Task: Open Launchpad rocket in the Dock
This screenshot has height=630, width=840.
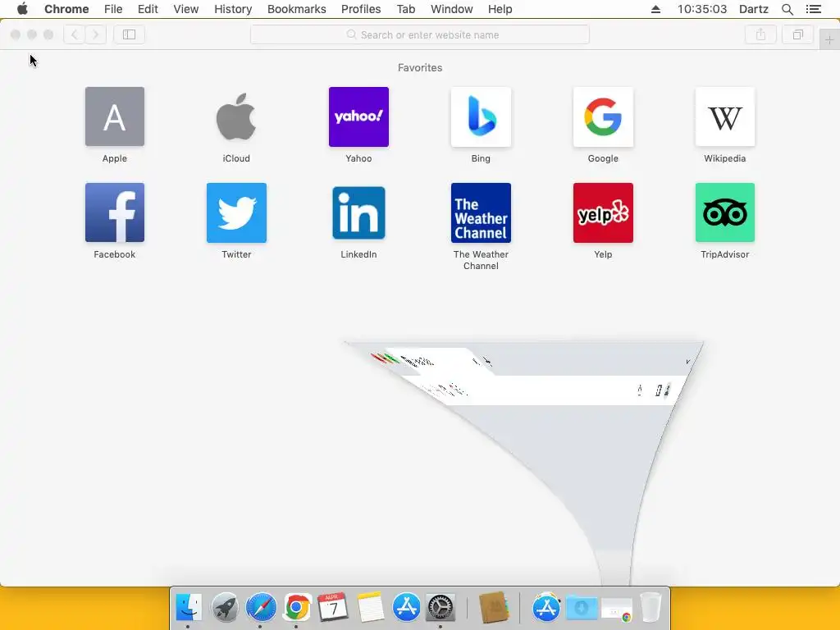Action: pyautogui.click(x=225, y=608)
